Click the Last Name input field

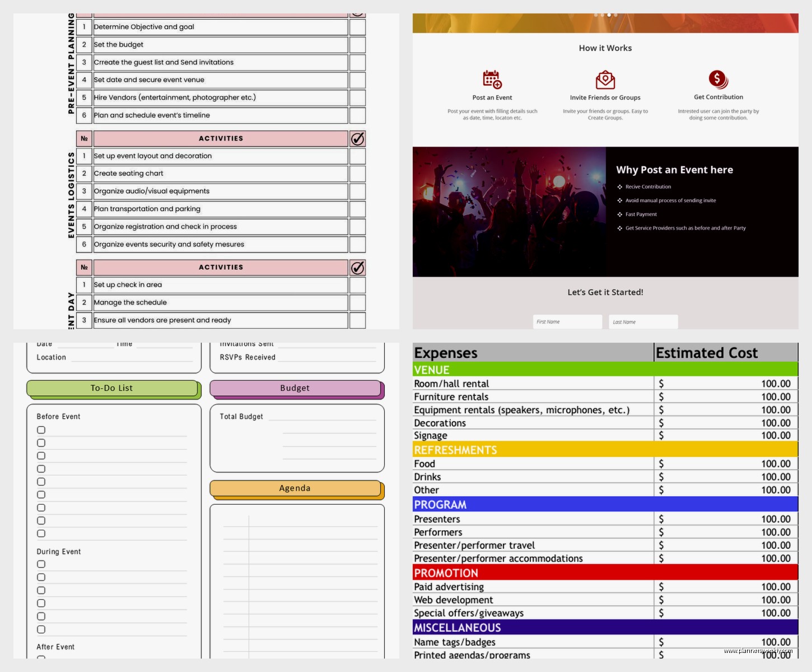pyautogui.click(x=643, y=321)
